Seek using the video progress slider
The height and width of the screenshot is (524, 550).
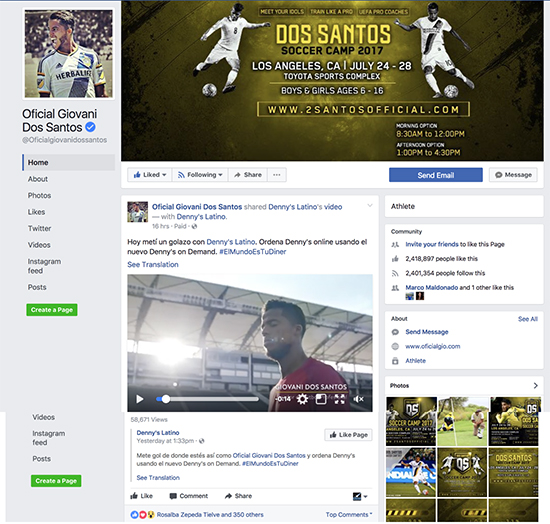pos(207,399)
